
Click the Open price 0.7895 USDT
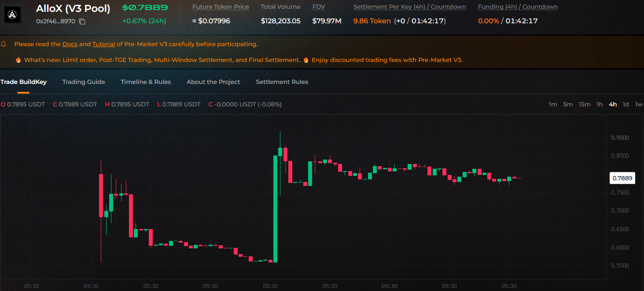(23, 104)
